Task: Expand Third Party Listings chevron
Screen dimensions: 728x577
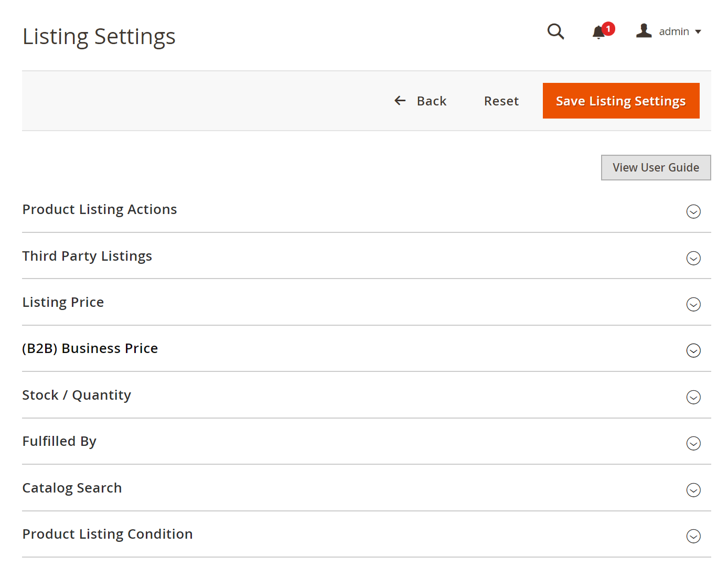Action: (693, 258)
